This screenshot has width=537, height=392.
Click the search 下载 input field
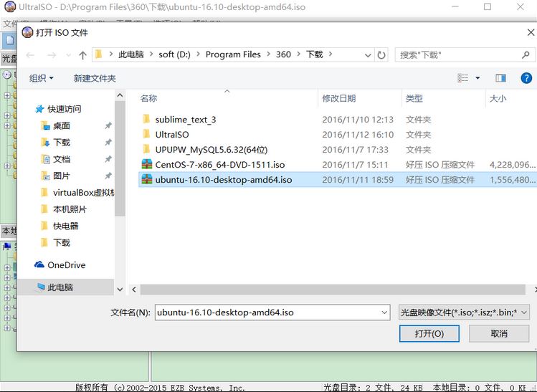(x=459, y=54)
